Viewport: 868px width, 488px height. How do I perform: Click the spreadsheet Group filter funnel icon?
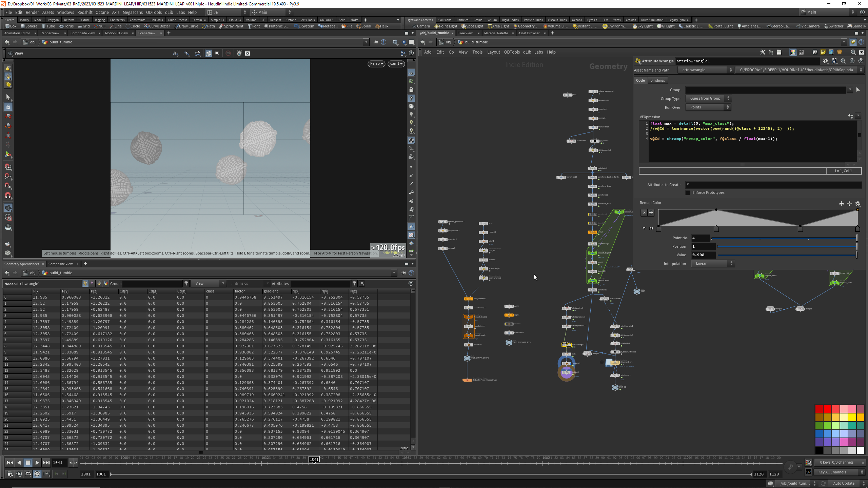(186, 283)
